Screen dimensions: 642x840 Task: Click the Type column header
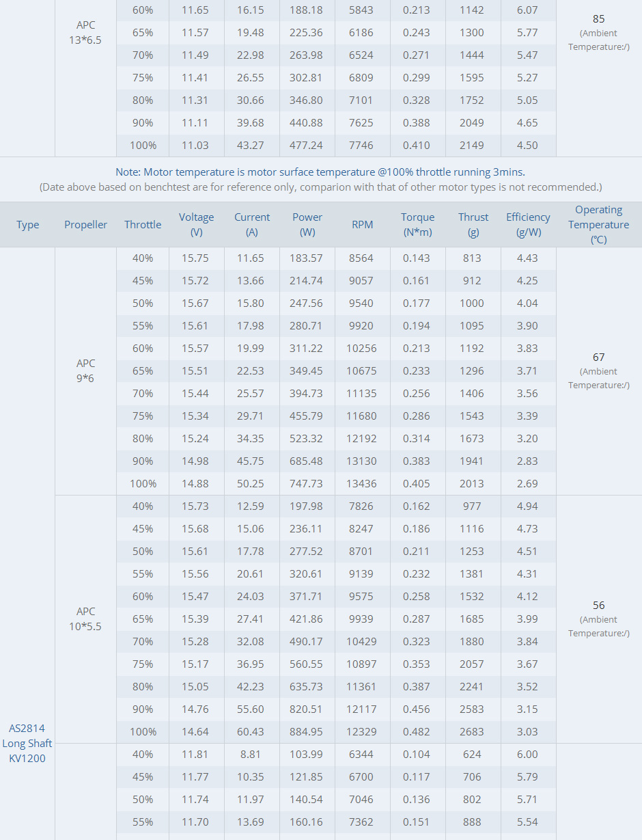click(x=28, y=225)
